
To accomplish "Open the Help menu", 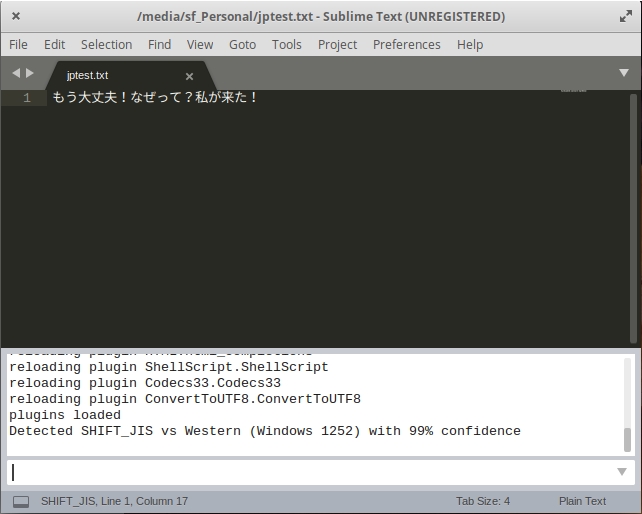I will coord(470,44).
